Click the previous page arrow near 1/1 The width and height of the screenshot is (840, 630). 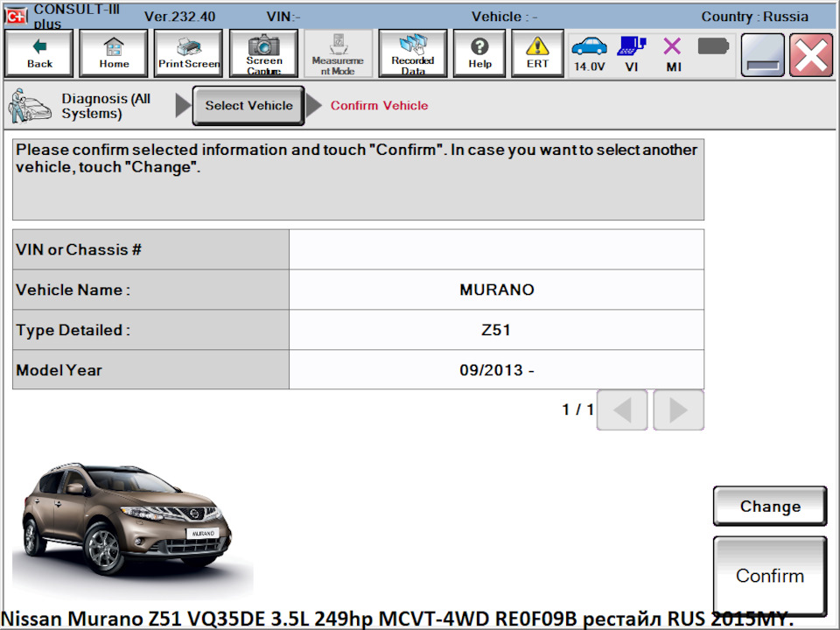pos(621,409)
